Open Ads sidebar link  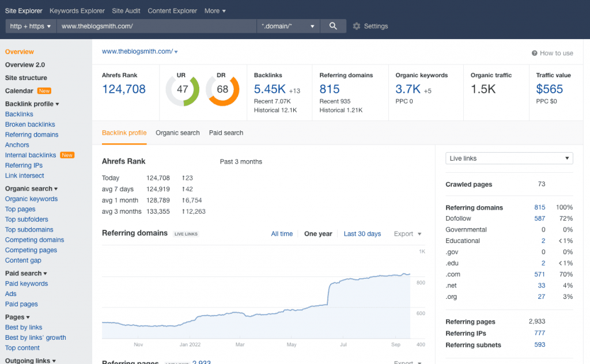click(10, 294)
